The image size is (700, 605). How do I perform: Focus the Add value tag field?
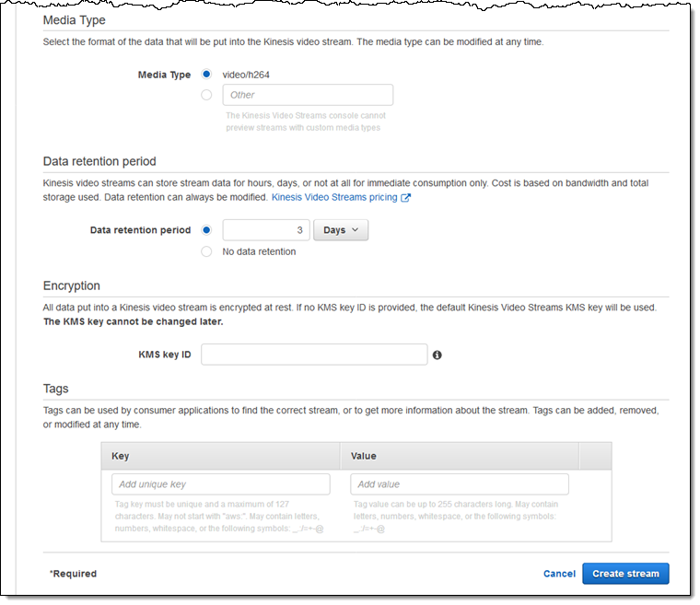pyautogui.click(x=459, y=484)
